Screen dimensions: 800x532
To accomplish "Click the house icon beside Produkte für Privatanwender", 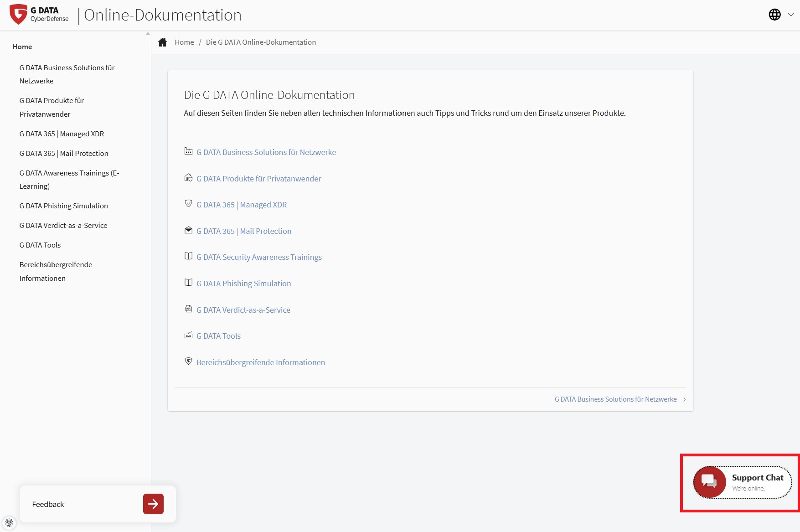I will pyautogui.click(x=188, y=178).
